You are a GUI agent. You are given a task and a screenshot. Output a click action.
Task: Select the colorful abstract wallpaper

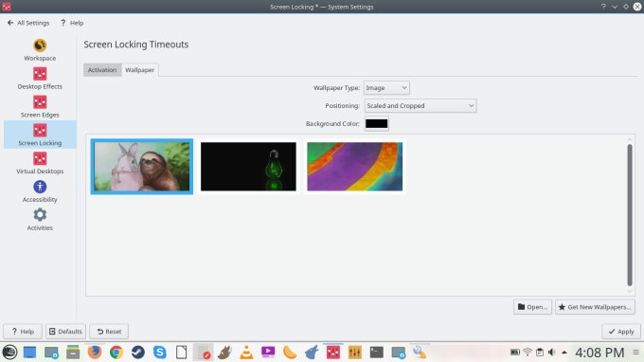pyautogui.click(x=354, y=167)
